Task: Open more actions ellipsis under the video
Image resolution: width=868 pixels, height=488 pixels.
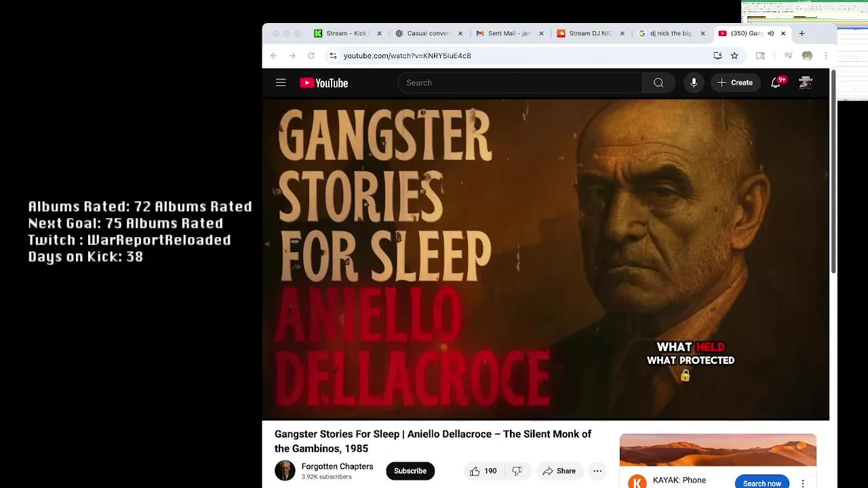Action: click(597, 471)
